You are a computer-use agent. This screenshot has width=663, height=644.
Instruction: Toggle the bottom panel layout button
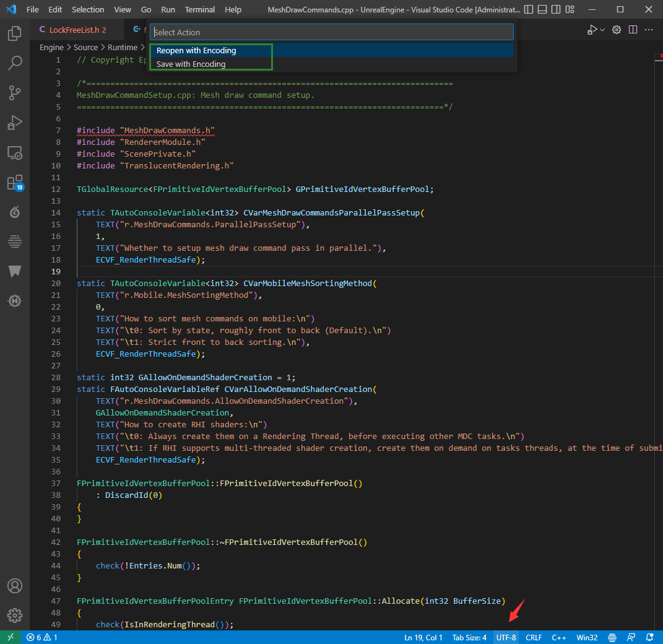point(542,10)
